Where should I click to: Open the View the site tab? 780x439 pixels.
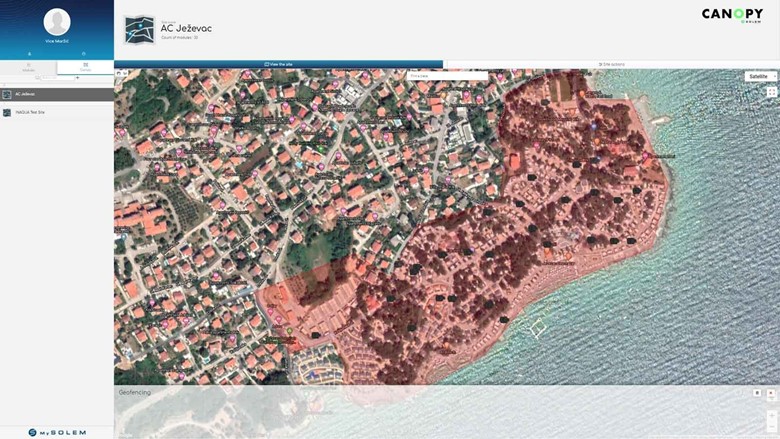278,64
